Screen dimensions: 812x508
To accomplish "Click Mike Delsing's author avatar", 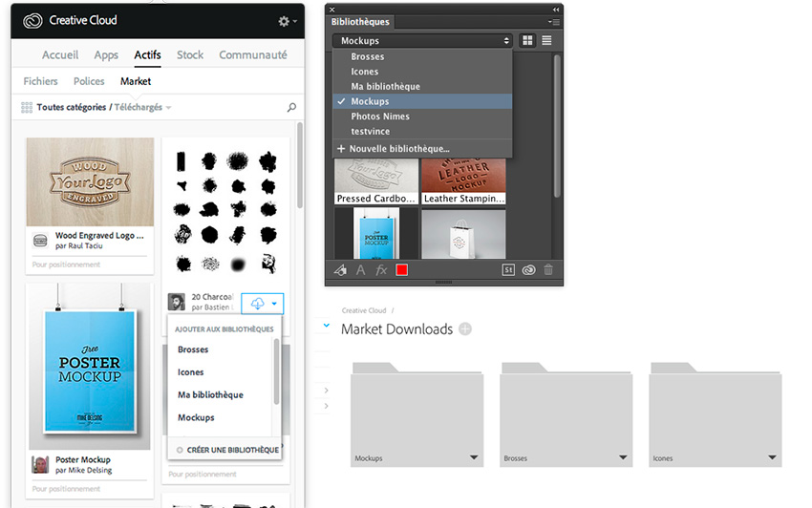I will [x=40, y=464].
